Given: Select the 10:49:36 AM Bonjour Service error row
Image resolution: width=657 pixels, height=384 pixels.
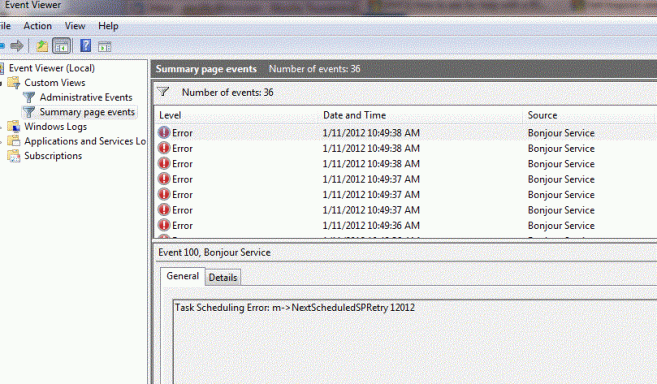Looking at the screenshot, I should tap(405, 226).
